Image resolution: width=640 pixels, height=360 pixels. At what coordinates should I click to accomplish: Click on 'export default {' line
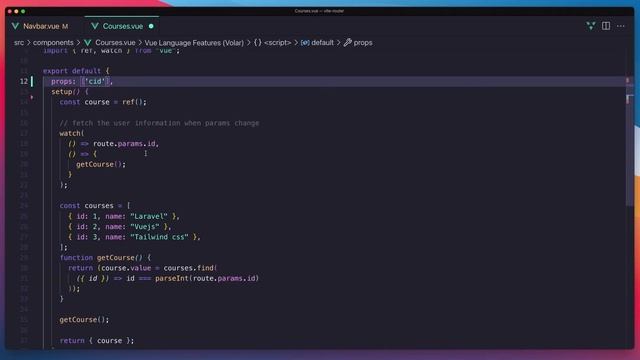pos(76,71)
